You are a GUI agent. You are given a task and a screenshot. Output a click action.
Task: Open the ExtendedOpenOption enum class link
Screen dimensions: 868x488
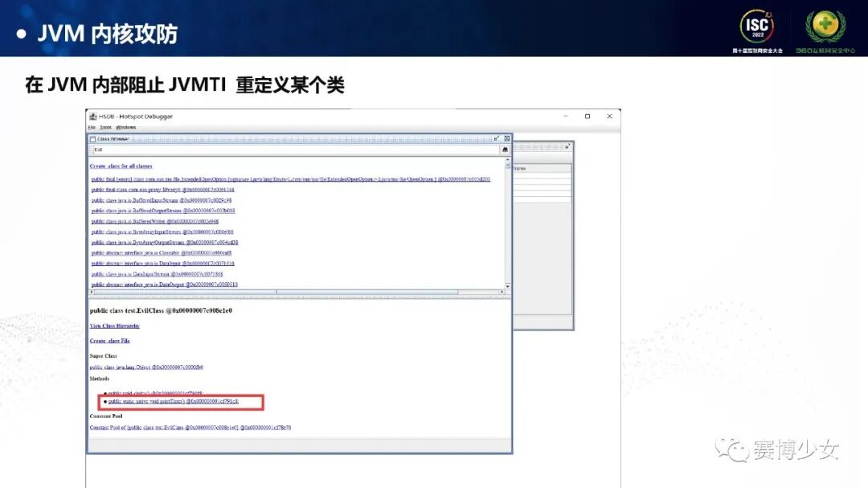pyautogui.click(x=291, y=179)
